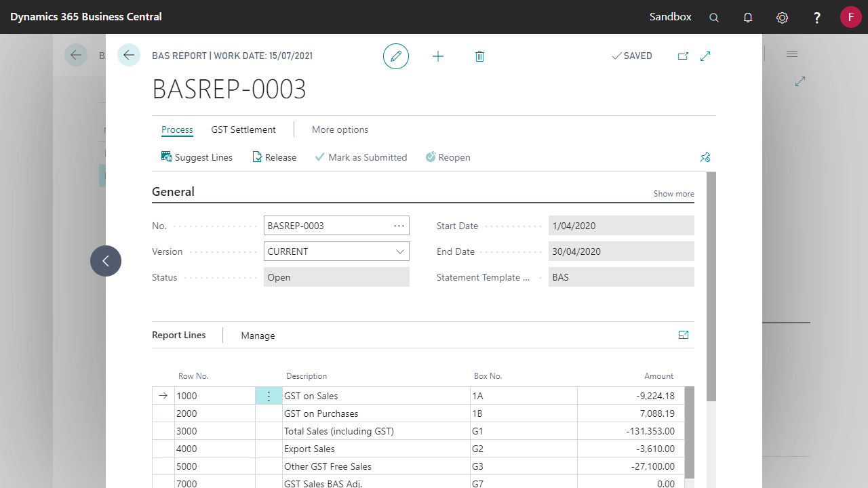
Task: Select the GST on Sales description cell
Action: click(376, 396)
